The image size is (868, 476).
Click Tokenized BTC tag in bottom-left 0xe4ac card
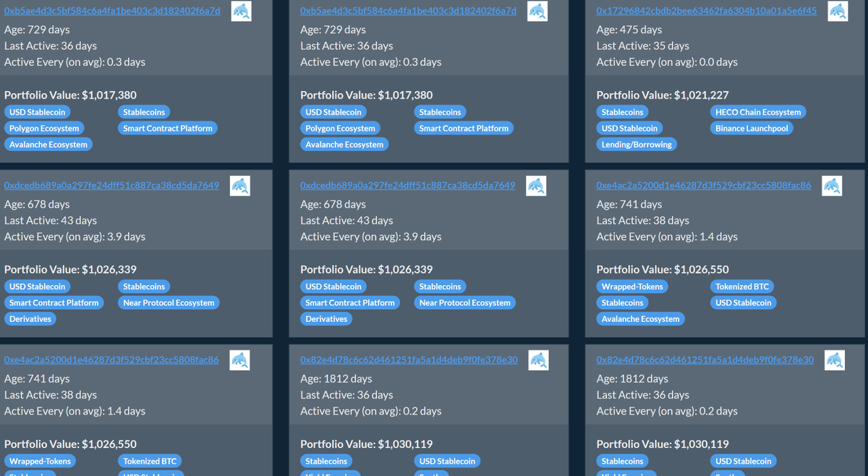click(150, 461)
